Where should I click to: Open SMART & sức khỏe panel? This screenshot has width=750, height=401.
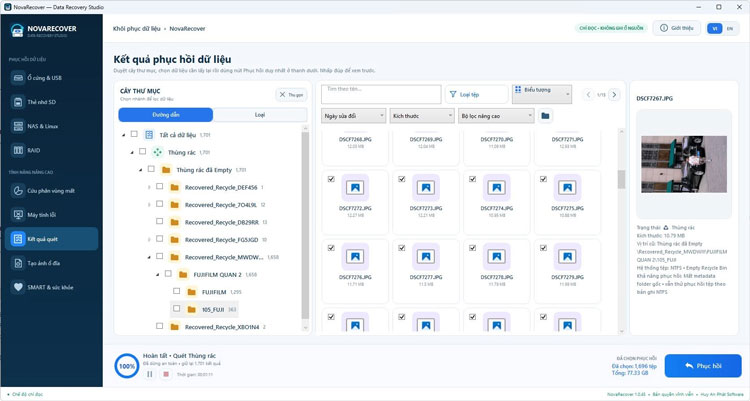point(51,287)
